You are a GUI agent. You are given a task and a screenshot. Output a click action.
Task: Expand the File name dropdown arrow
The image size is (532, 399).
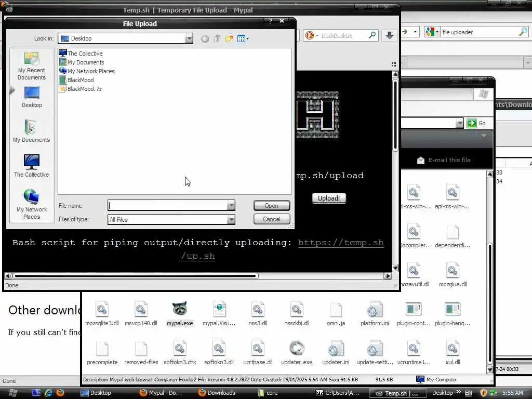point(231,205)
